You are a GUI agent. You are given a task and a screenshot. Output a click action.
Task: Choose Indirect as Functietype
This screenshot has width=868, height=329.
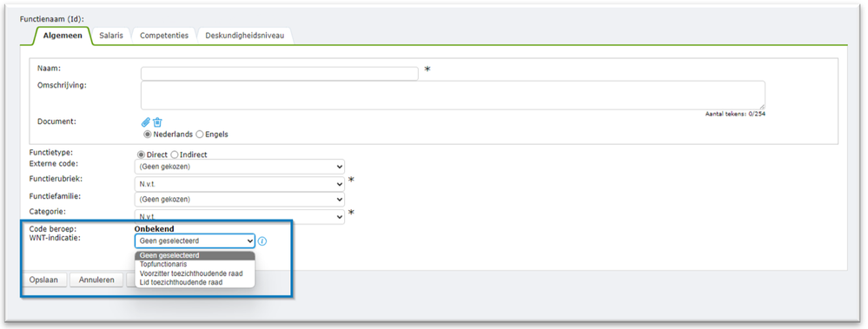pyautogui.click(x=175, y=155)
